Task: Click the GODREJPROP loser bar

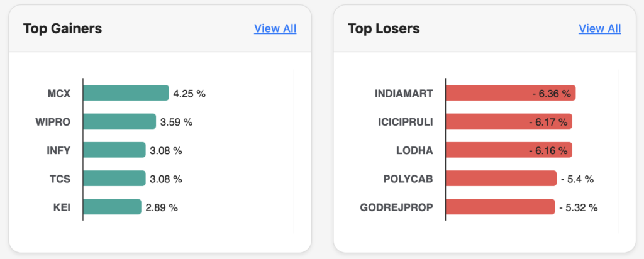Action: click(500, 207)
